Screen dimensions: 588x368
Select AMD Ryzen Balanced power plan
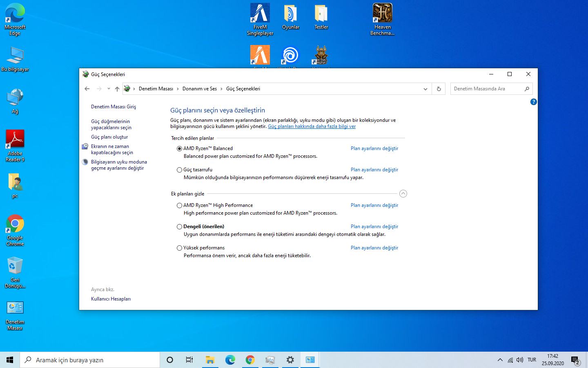point(179,148)
